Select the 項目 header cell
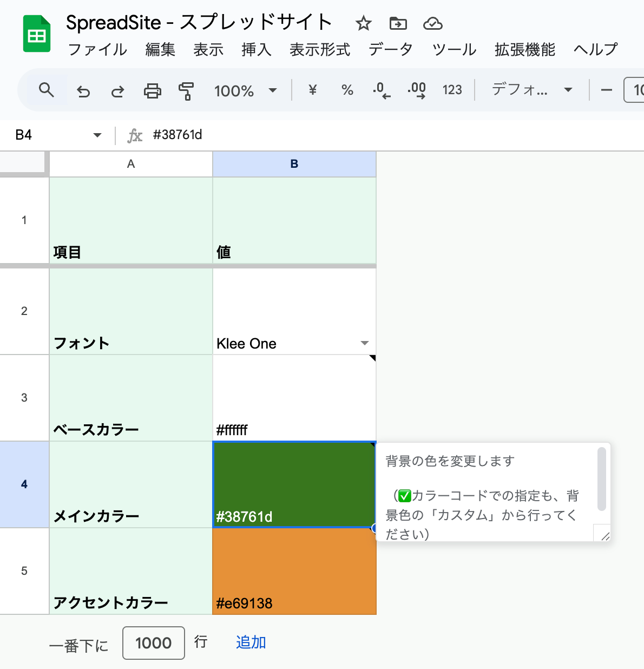The image size is (644, 669). pos(131,220)
